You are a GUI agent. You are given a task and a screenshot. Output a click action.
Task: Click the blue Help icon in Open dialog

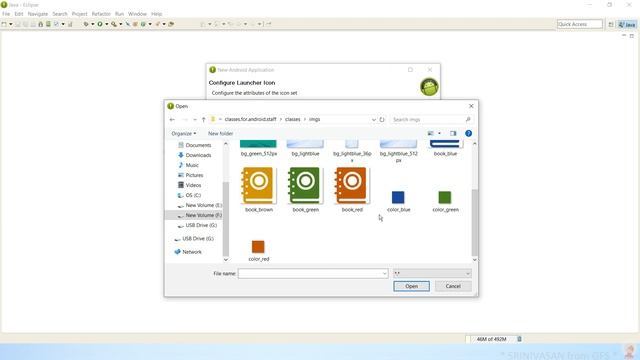pyautogui.click(x=469, y=133)
